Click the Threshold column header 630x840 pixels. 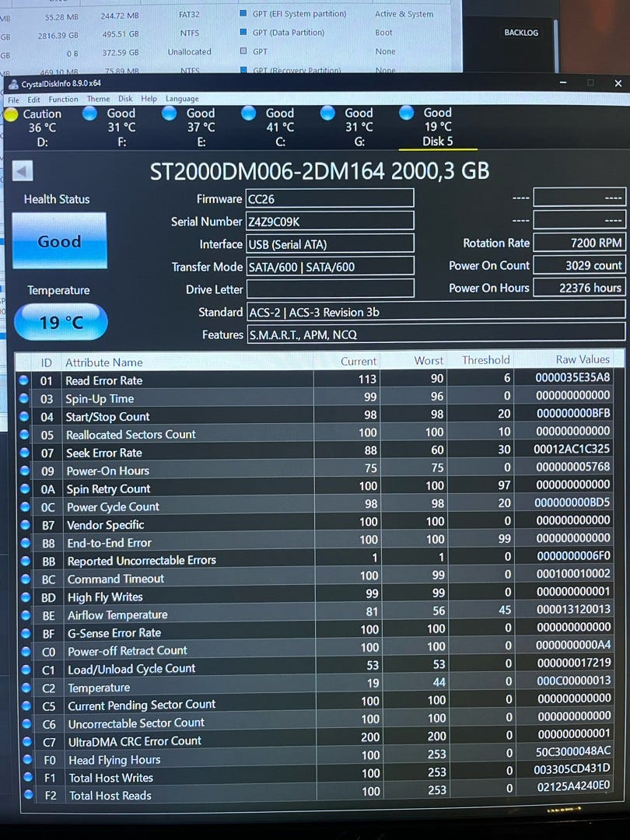(x=486, y=360)
